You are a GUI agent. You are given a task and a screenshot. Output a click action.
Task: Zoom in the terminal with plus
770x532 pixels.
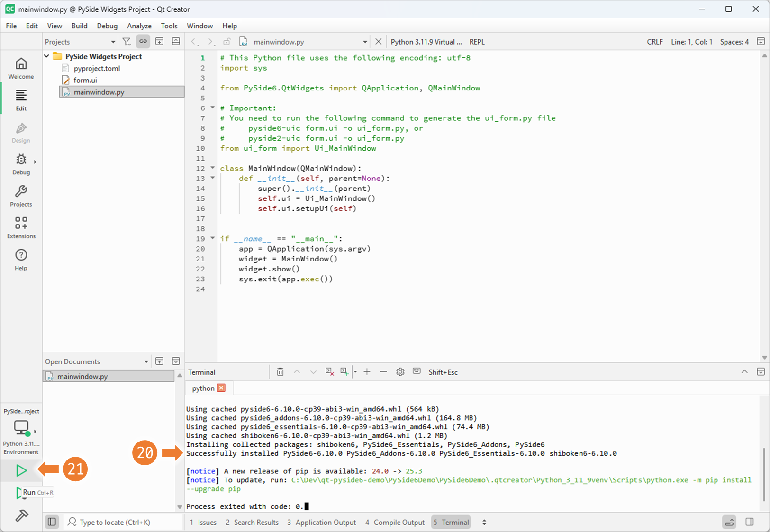(x=367, y=372)
